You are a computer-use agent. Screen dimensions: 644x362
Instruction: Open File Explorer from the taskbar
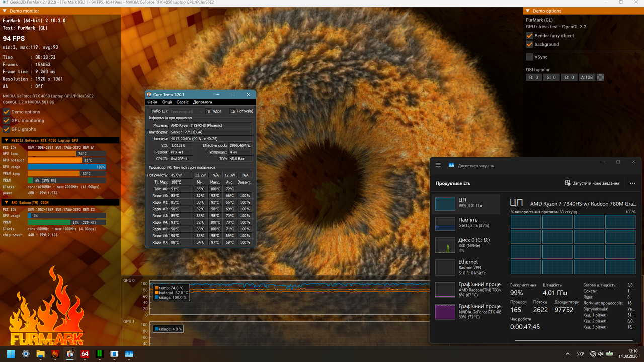tap(40, 354)
